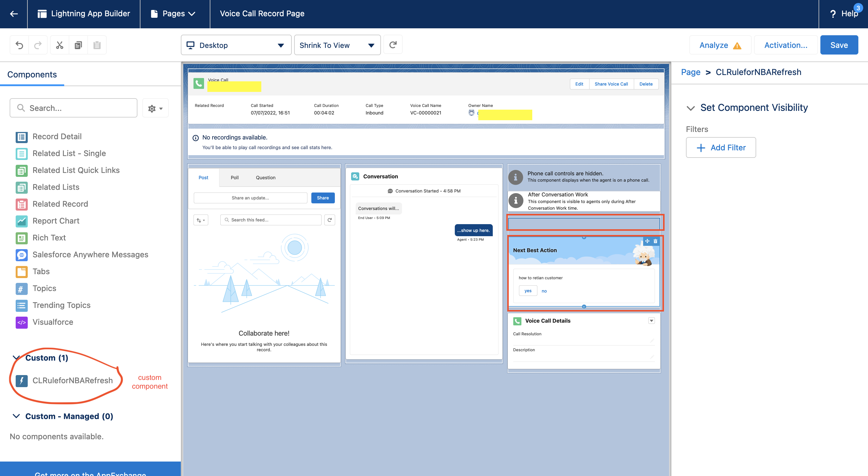Select the Components tab
This screenshot has height=476, width=868.
(x=32, y=74)
